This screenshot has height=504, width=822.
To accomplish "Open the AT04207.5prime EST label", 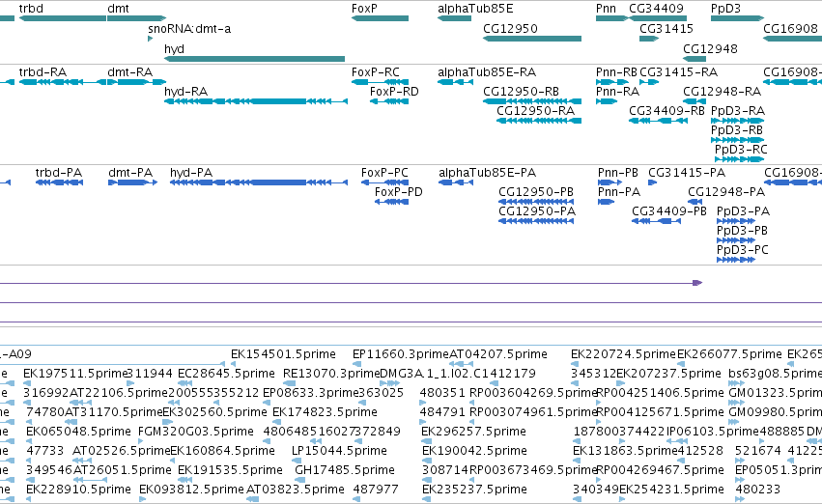I will pos(498,354).
